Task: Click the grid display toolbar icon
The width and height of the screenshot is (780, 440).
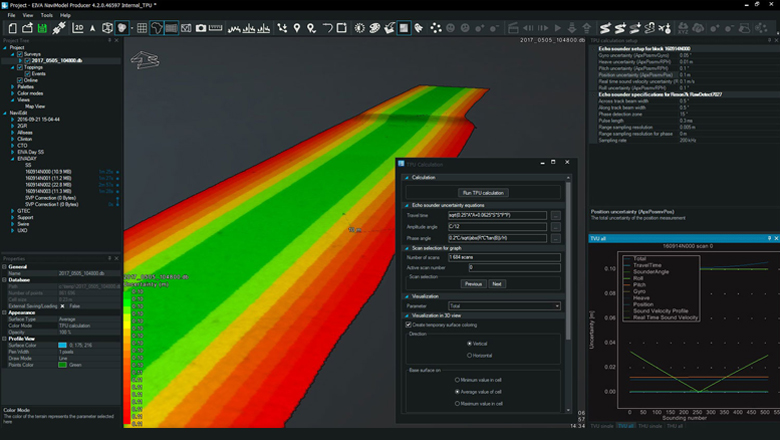Action: tap(141, 28)
